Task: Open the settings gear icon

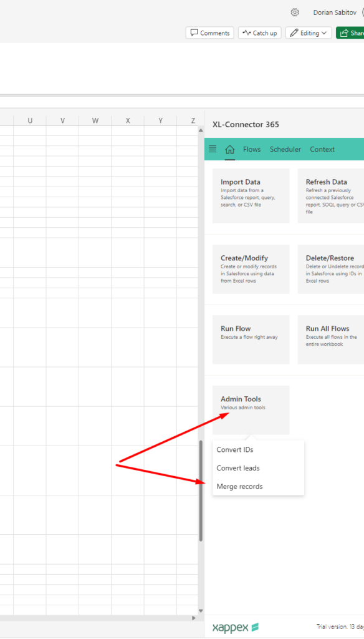Action: [x=295, y=12]
